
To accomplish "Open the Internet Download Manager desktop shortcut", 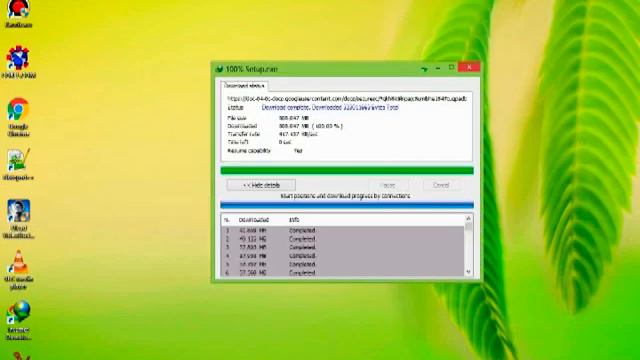I will point(18,320).
